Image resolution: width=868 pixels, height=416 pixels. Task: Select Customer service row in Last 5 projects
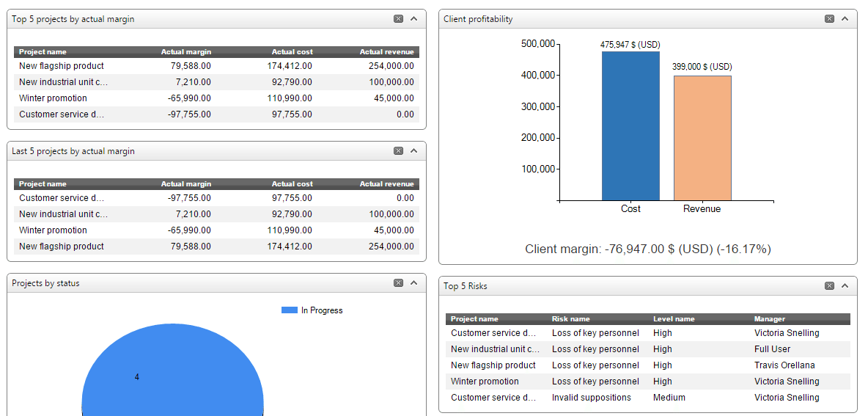[216, 198]
